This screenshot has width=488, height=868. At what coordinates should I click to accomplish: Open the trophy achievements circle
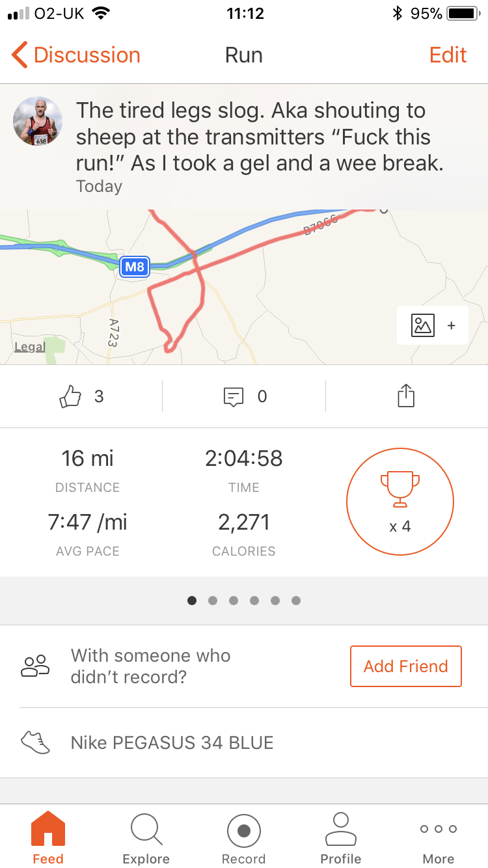(x=400, y=501)
